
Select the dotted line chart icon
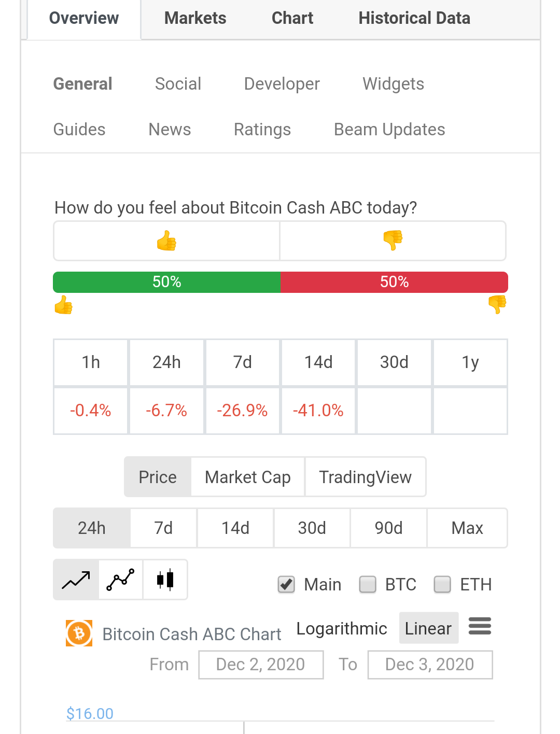[x=120, y=580]
